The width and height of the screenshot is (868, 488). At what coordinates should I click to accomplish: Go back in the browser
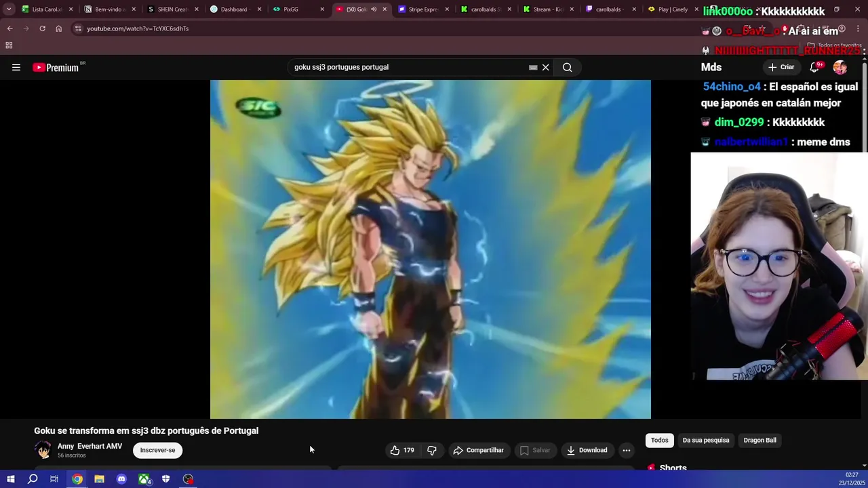[10, 28]
